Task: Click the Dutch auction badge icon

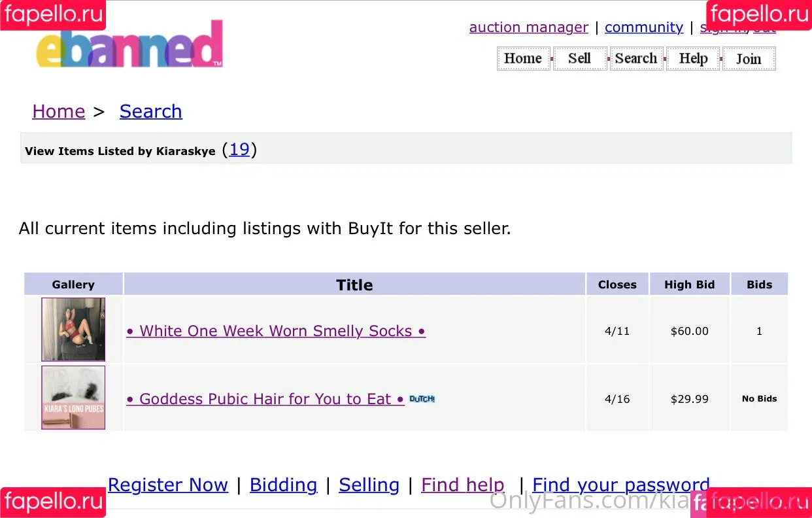Action: 422,399
